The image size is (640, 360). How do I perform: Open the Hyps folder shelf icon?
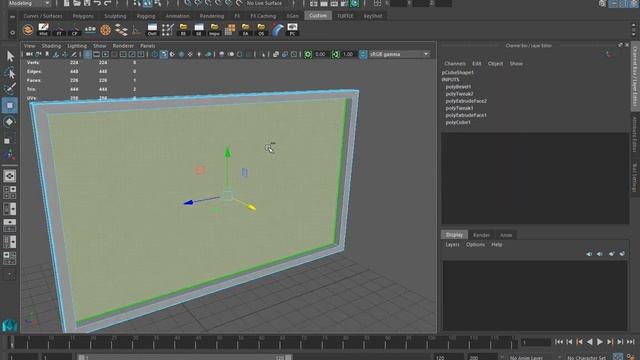[x=214, y=30]
